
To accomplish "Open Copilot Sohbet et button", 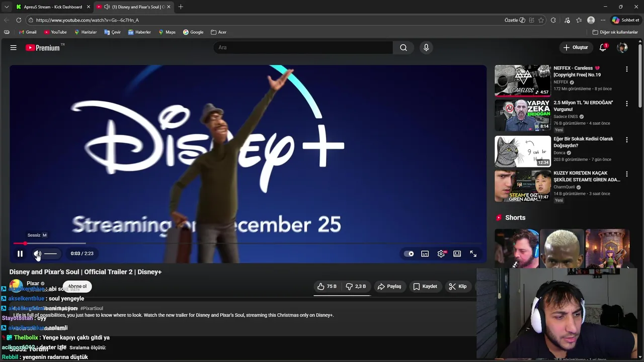I will point(625,20).
